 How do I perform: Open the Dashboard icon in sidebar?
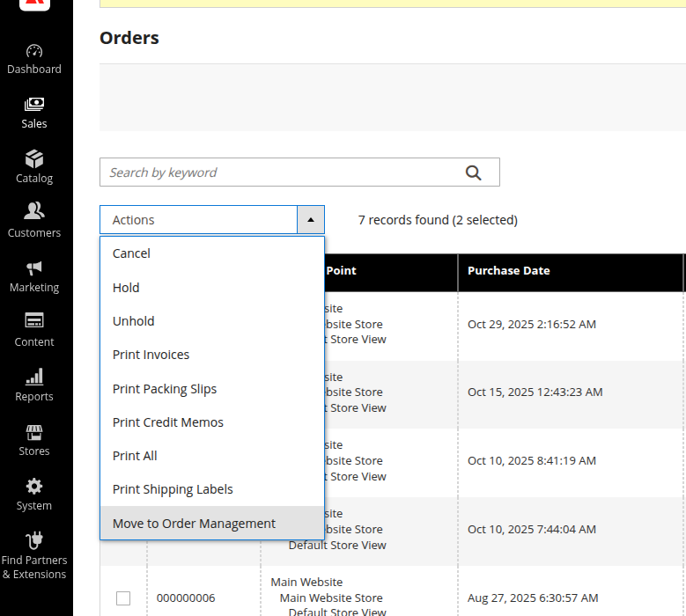(34, 52)
